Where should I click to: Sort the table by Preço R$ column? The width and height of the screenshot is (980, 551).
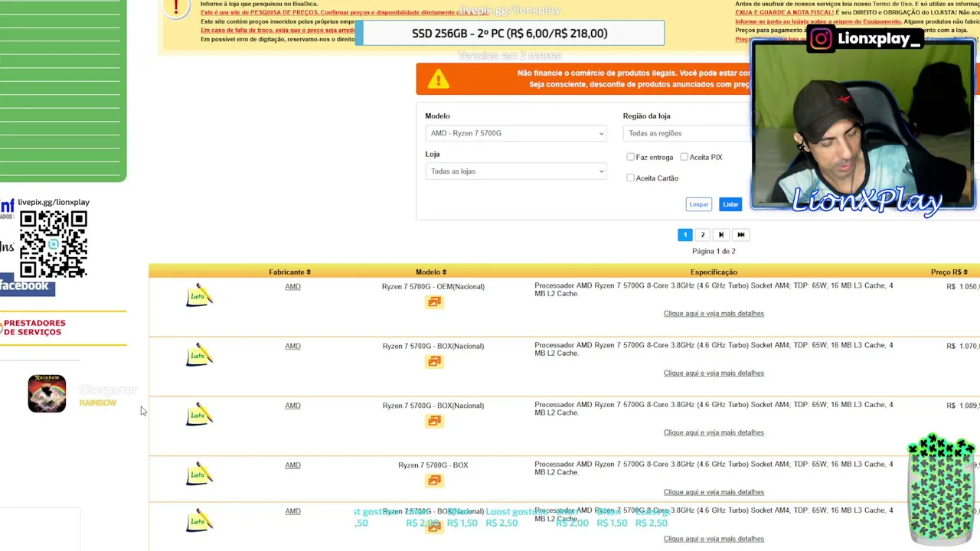(949, 272)
